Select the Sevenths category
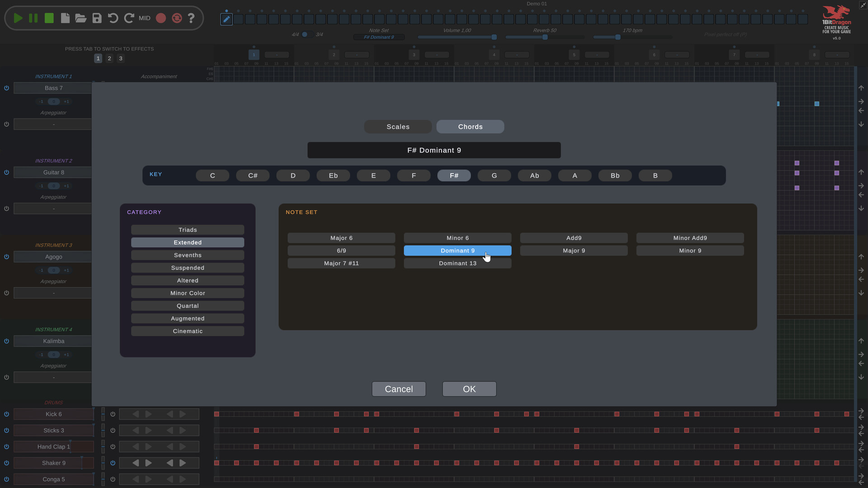 [x=188, y=255]
